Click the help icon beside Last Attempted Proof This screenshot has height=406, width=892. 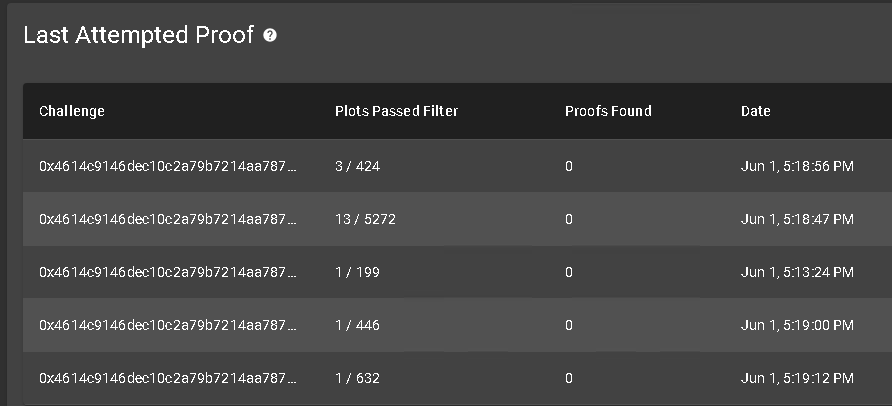(270, 36)
